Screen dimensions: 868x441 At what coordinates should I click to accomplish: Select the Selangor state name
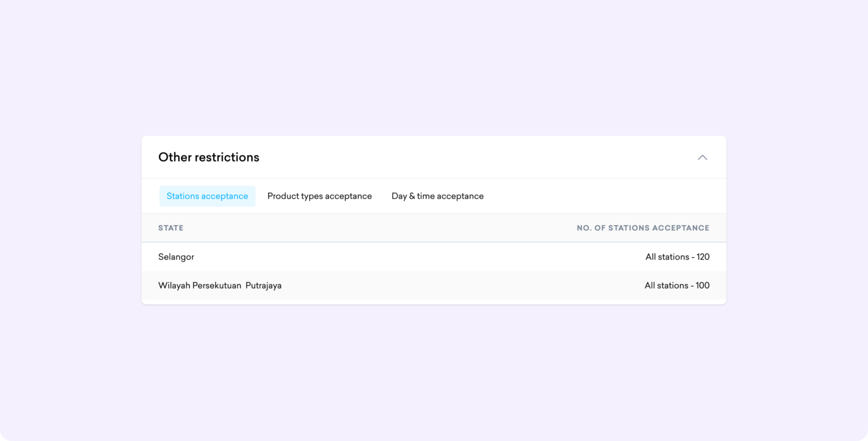(176, 257)
